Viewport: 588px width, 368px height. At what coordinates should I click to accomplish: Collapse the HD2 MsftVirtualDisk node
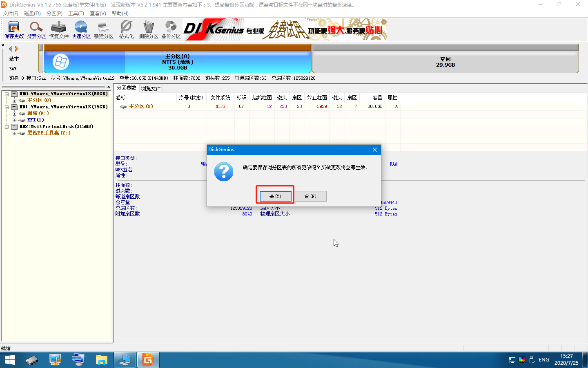pos(7,127)
